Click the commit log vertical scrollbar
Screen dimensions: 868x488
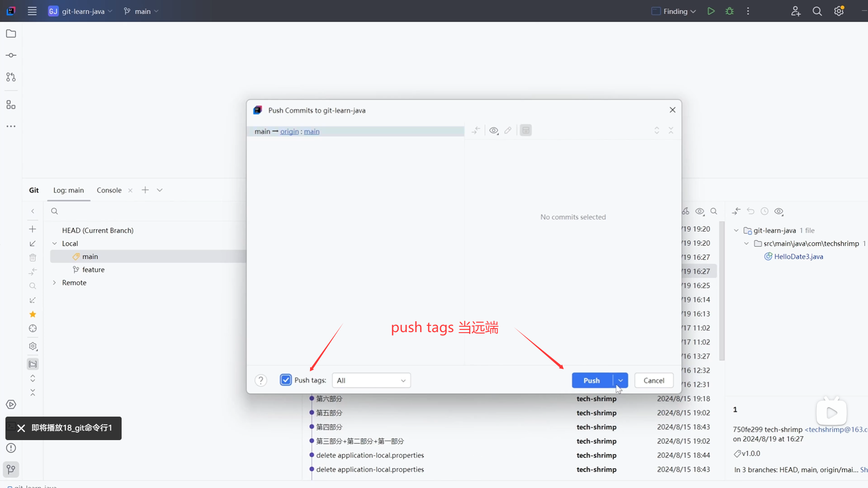pyautogui.click(x=722, y=289)
